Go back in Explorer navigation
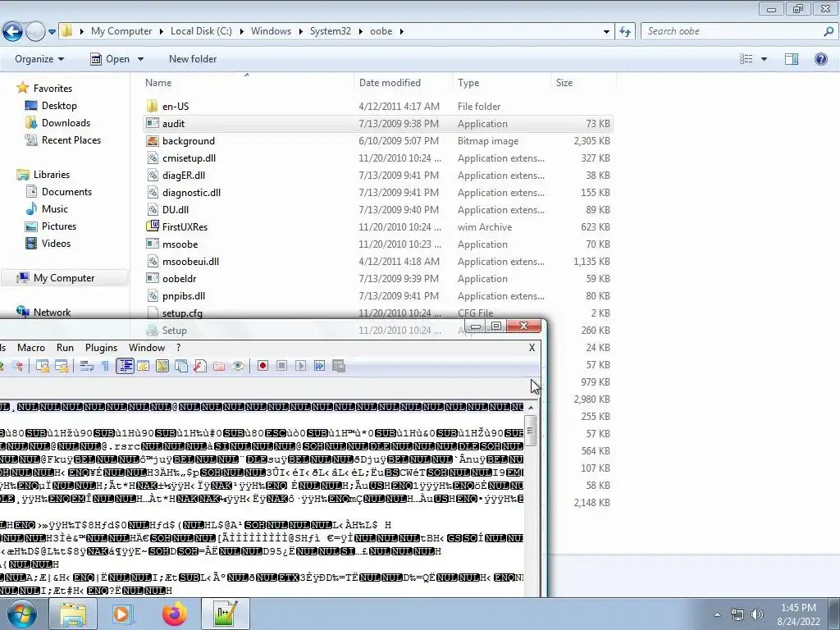The width and height of the screenshot is (840, 630). (13, 31)
